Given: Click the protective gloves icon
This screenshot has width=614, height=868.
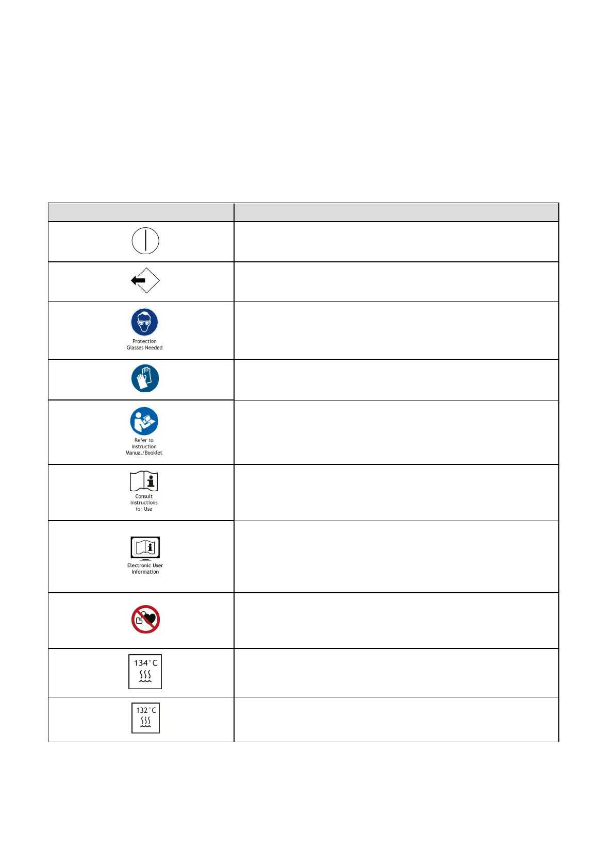Looking at the screenshot, I should (145, 378).
